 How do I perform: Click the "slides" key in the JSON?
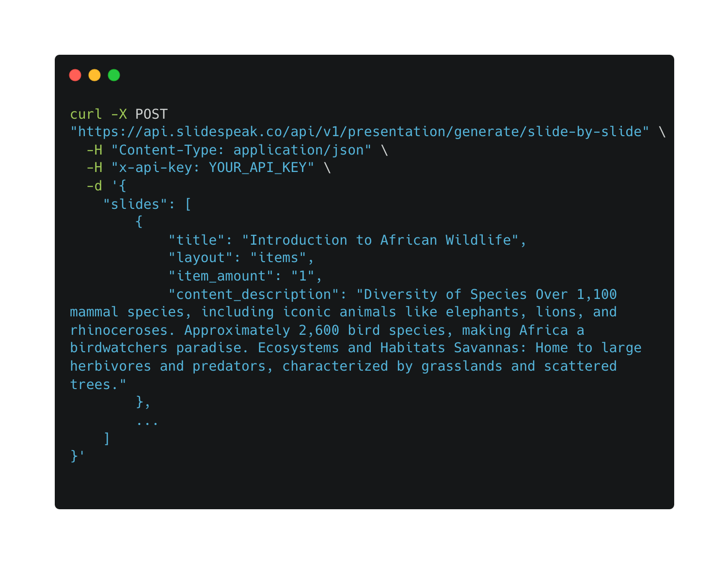[x=135, y=204]
